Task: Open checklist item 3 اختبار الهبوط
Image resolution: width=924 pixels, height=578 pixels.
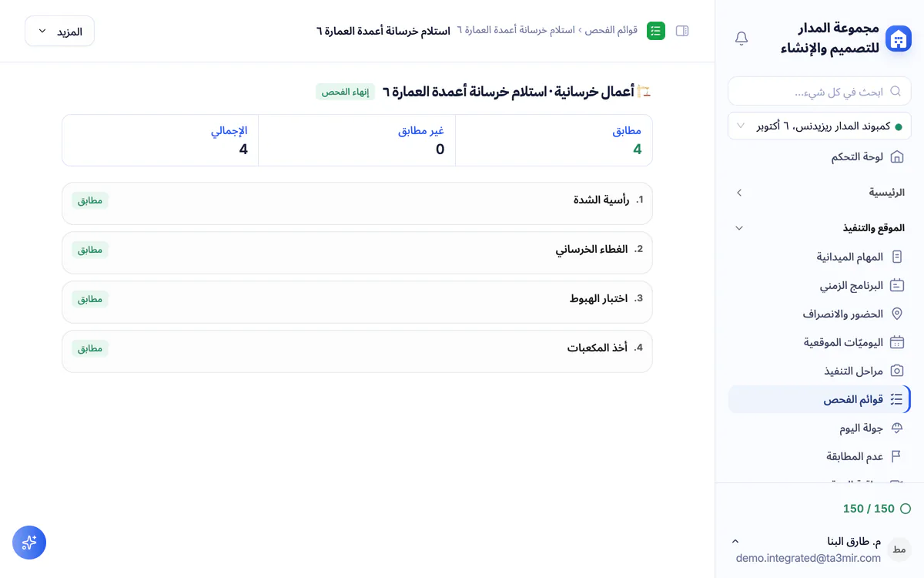Action: (x=357, y=302)
